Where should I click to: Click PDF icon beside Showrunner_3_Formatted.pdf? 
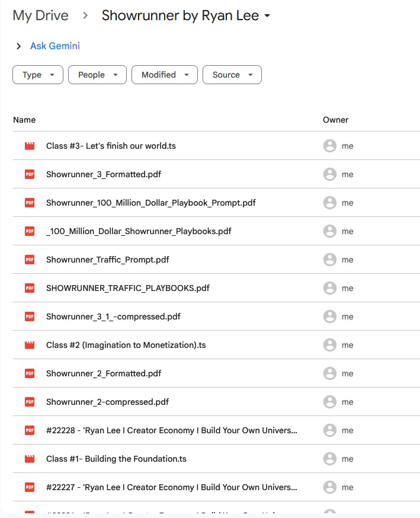tap(30, 174)
